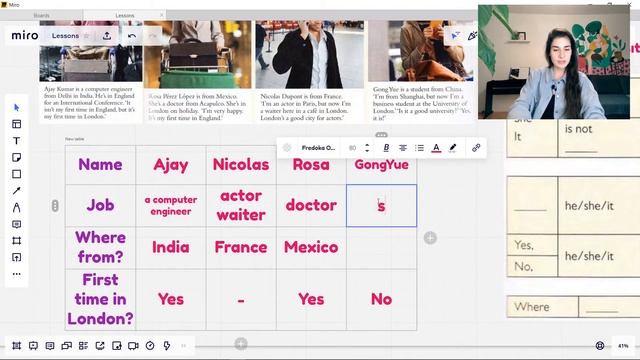This screenshot has height=360, width=640.
Task: Click the table column handle above GongYue
Action: point(381,135)
